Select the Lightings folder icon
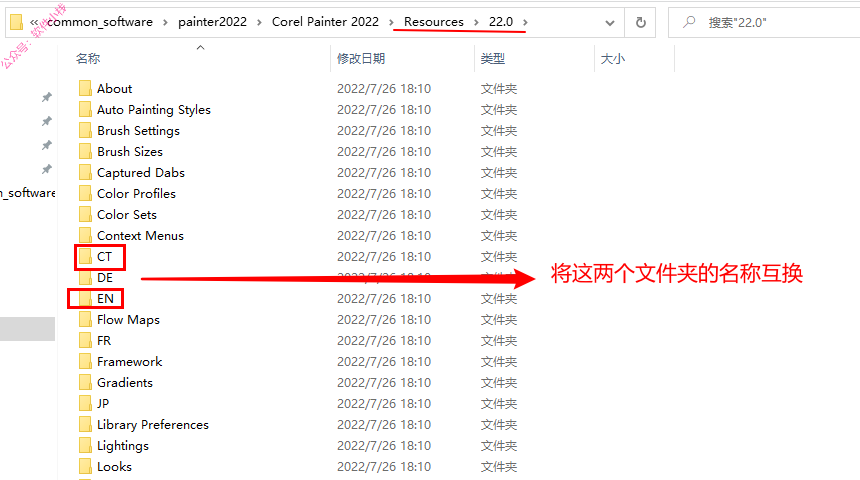The height and width of the screenshot is (480, 860). tap(85, 445)
